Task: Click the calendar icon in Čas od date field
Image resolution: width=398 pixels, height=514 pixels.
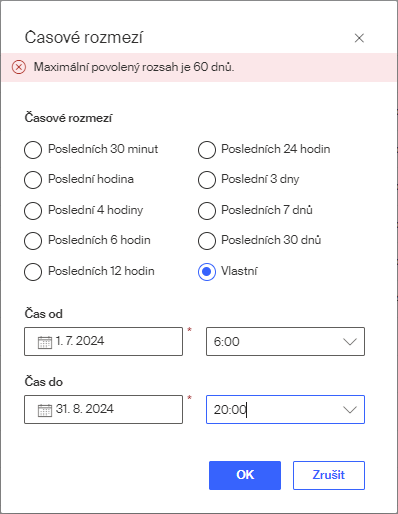Action: 45,342
